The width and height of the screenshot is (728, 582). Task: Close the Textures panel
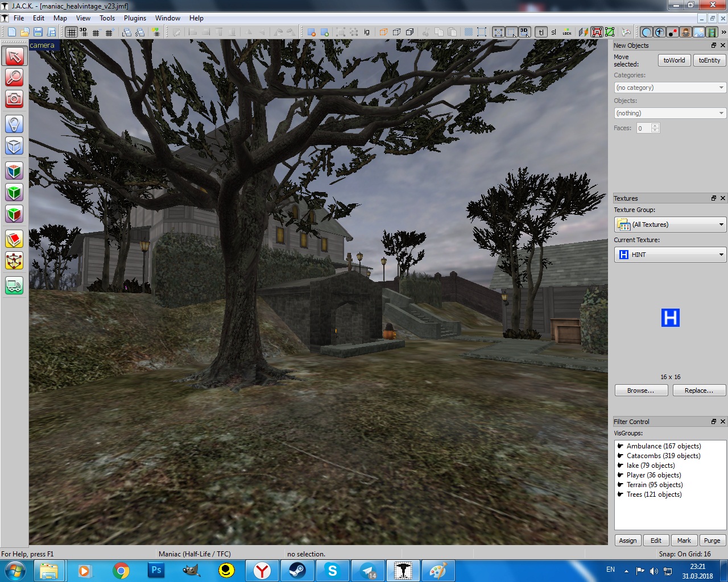click(723, 198)
